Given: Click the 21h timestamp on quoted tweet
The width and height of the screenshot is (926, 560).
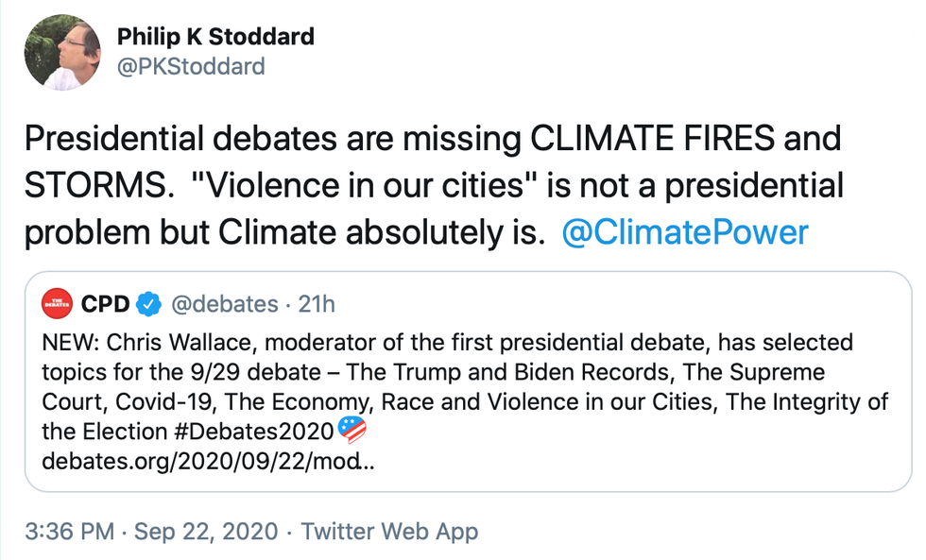Looking at the screenshot, I should (x=316, y=304).
